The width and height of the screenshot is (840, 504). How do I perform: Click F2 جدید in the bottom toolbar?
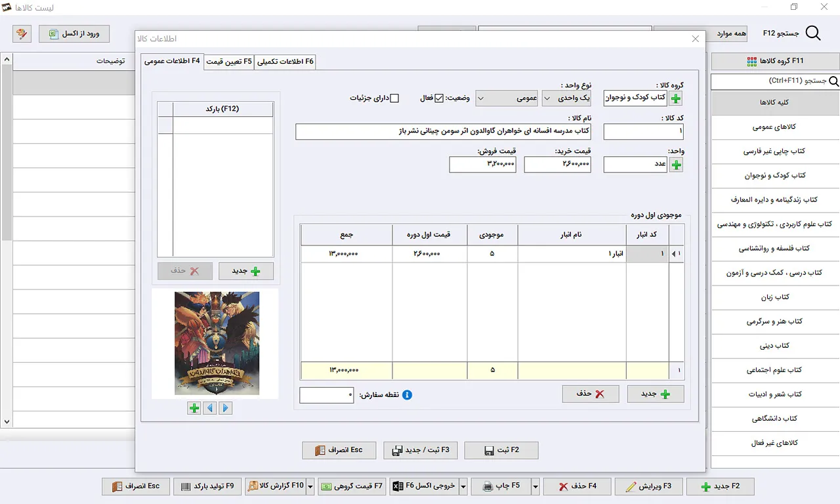(720, 486)
